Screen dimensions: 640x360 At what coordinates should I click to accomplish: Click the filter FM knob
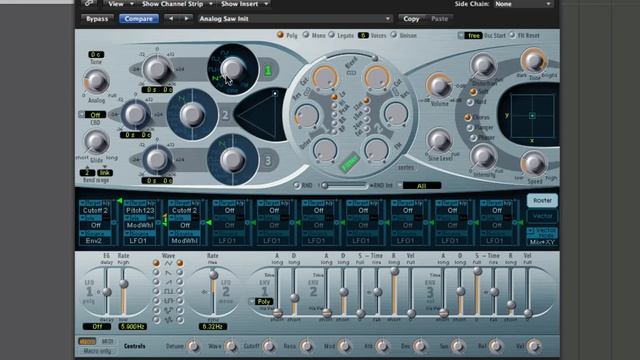(x=376, y=149)
